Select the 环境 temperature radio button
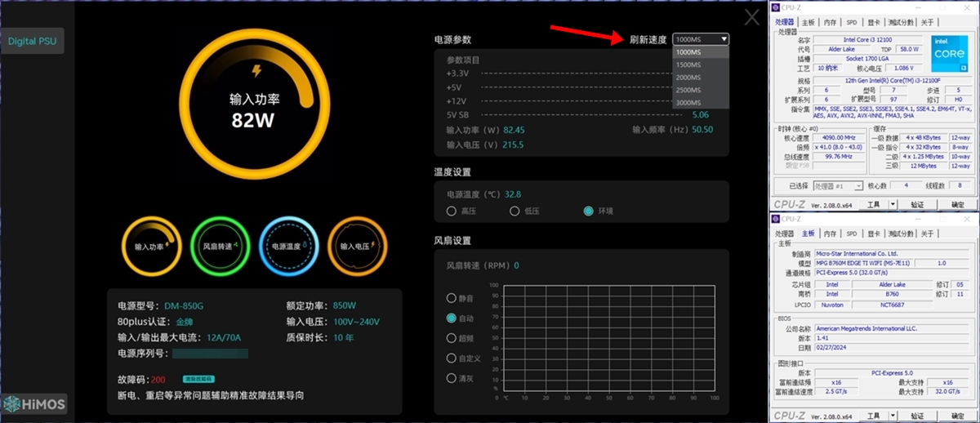The height and width of the screenshot is (423, 980). coord(588,211)
